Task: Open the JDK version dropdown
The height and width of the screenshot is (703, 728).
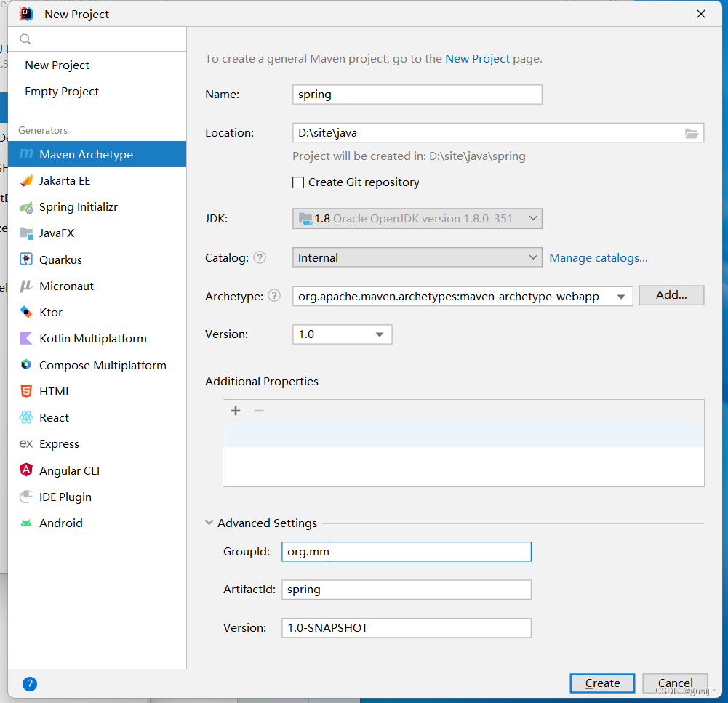Action: click(417, 219)
